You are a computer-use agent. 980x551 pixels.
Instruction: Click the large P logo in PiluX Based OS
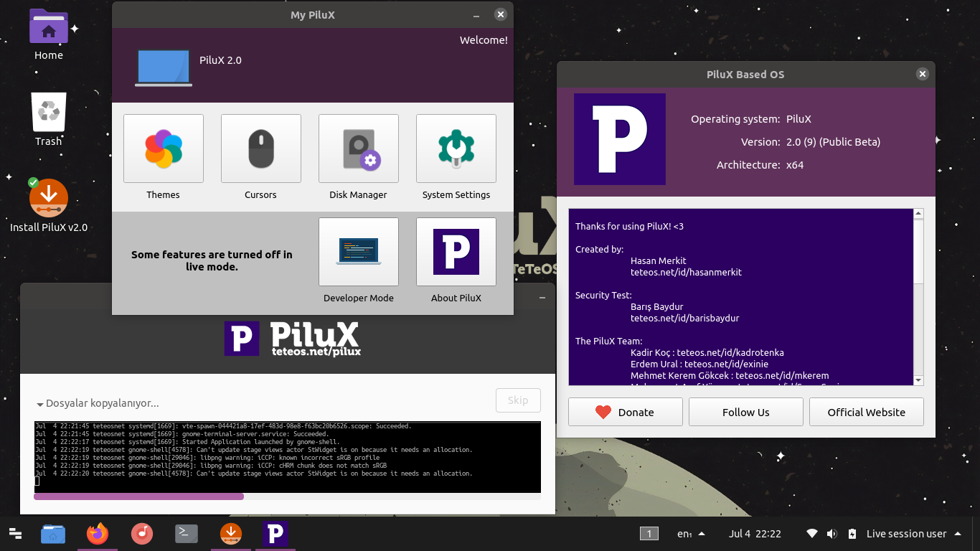pos(620,139)
